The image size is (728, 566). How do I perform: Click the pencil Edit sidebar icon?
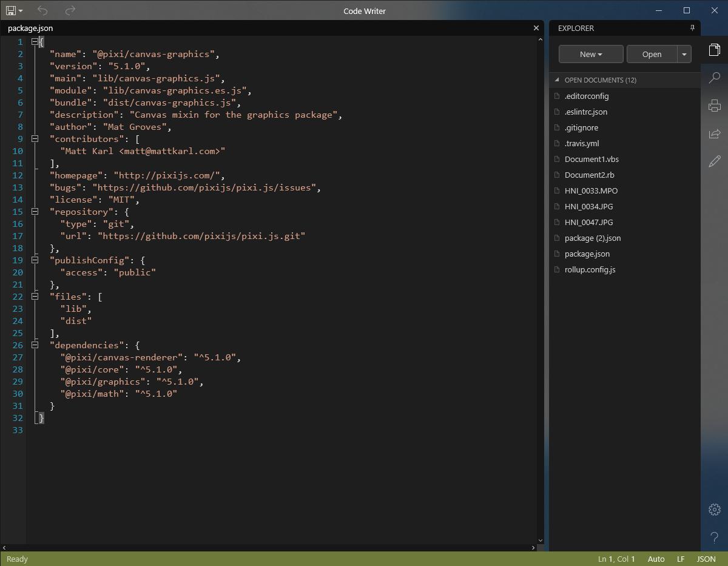(x=715, y=161)
